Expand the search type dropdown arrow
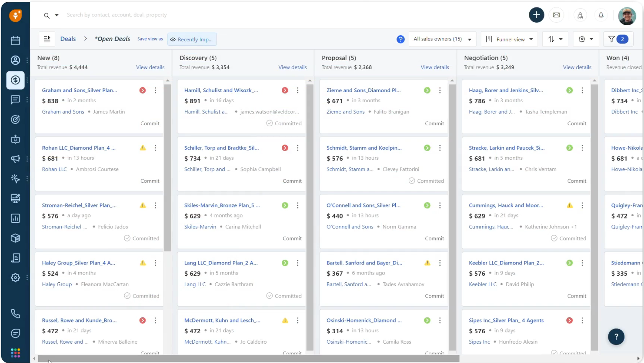Viewport: 644px width, 363px height. pyautogui.click(x=57, y=15)
